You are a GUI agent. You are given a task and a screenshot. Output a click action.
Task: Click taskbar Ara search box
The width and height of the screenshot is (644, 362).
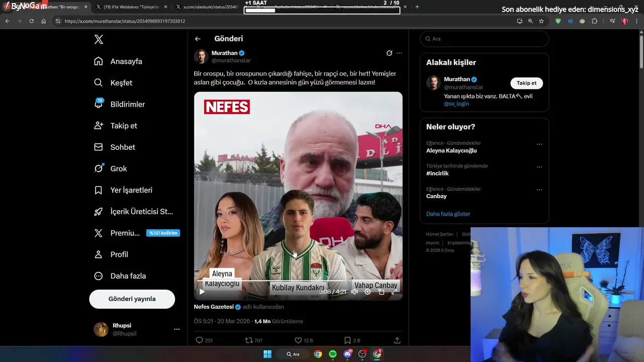(293, 354)
